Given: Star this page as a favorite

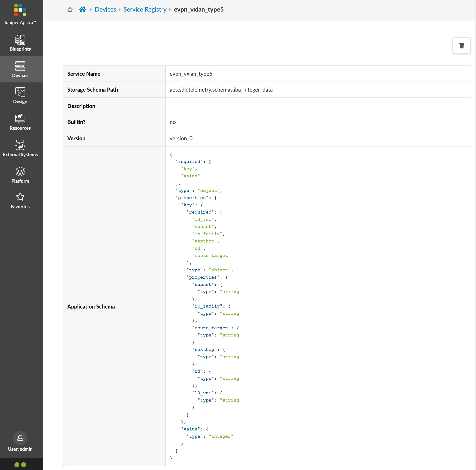Looking at the screenshot, I should point(70,10).
